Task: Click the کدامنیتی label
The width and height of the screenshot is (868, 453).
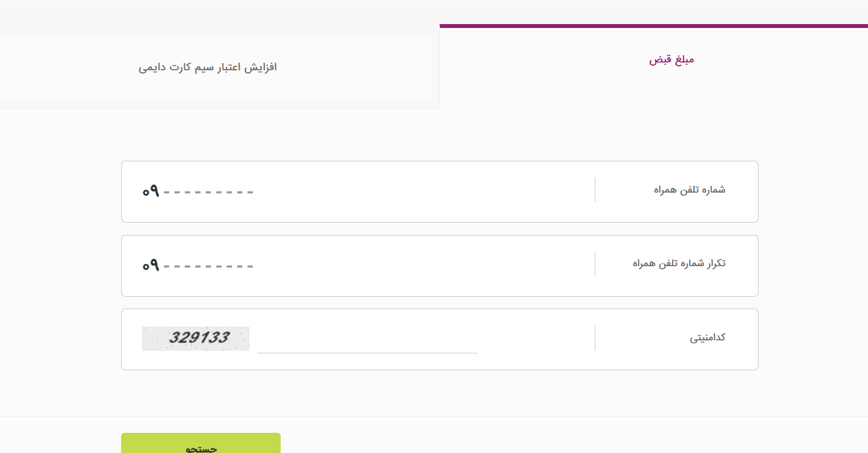Action: (x=707, y=338)
